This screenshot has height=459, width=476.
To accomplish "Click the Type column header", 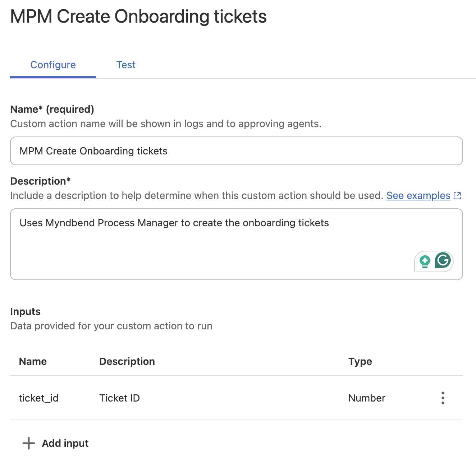I will click(360, 361).
